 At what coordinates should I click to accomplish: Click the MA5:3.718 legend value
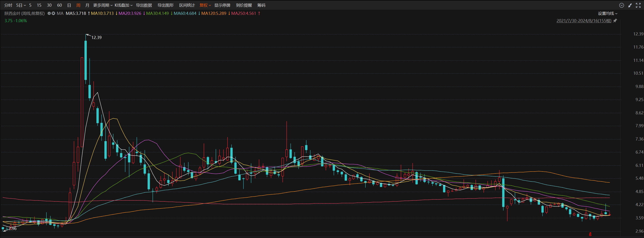(76, 14)
